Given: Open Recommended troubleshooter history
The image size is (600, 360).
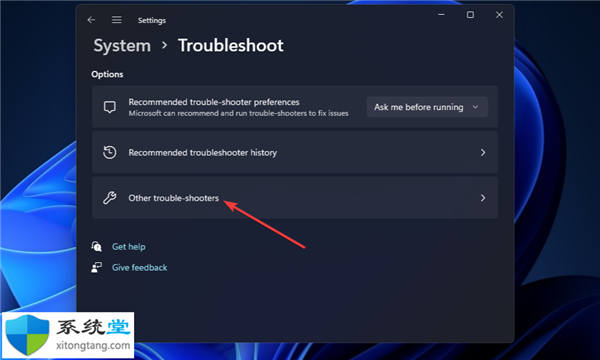Looking at the screenshot, I should [295, 153].
